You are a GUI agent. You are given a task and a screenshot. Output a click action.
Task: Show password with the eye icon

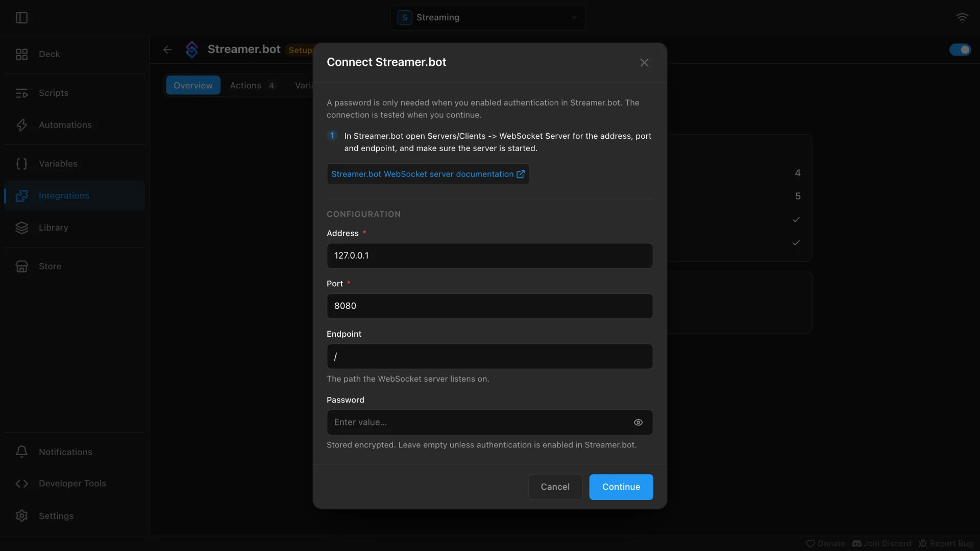pos(638,422)
